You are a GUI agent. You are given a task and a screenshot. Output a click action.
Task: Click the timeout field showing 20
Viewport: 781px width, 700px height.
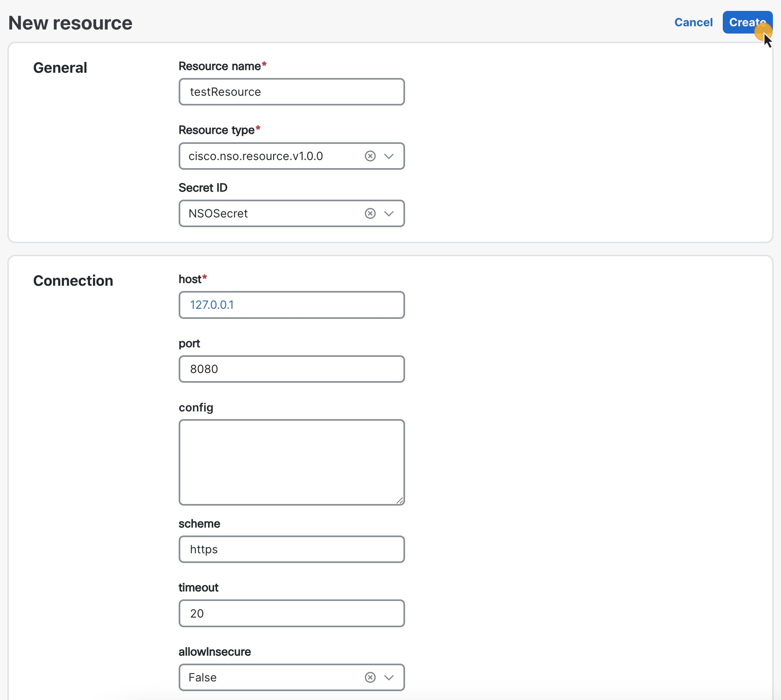pos(291,613)
